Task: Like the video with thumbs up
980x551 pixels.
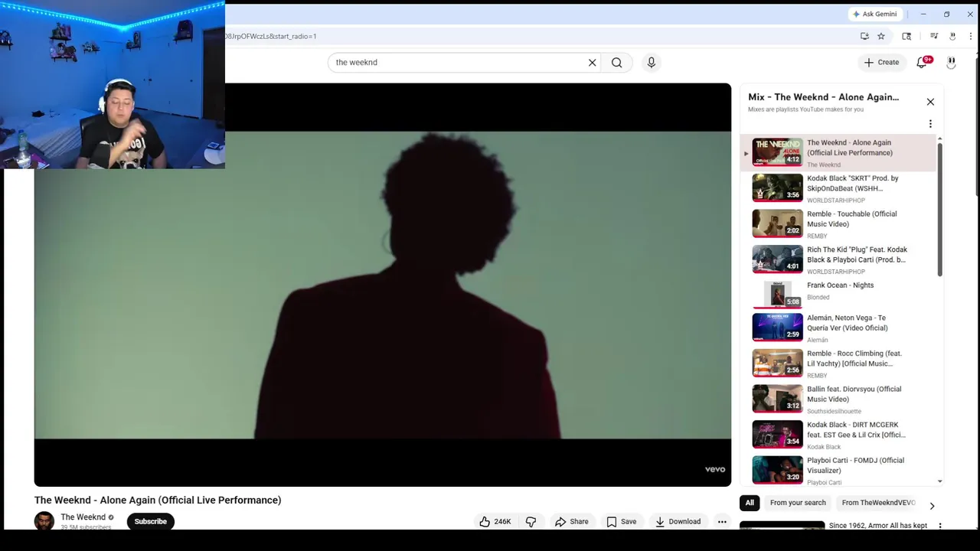Action: coord(495,521)
